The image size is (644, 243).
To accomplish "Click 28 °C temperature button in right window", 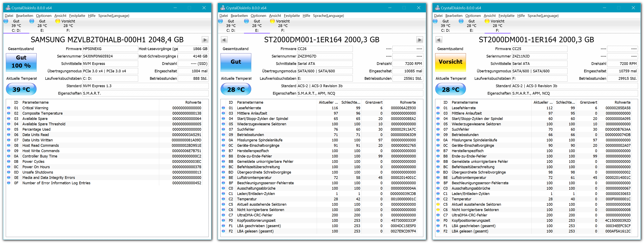I will 451,89.
